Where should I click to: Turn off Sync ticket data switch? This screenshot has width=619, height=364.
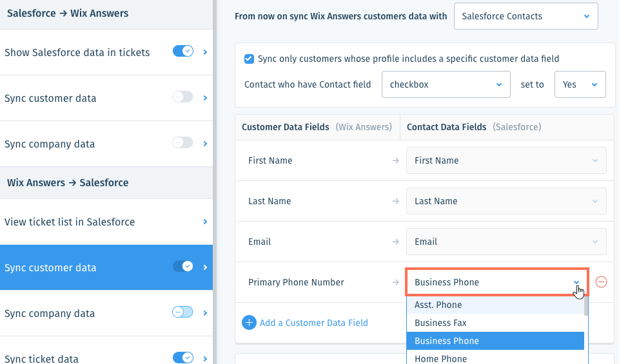click(x=182, y=358)
